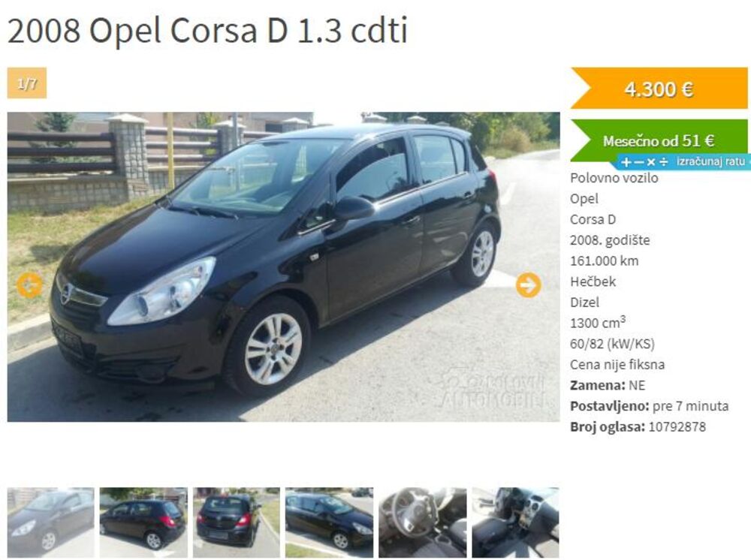Viewport: 751px width, 560px height.
Task: Open first thumbnail of car front
Action: coord(51,522)
